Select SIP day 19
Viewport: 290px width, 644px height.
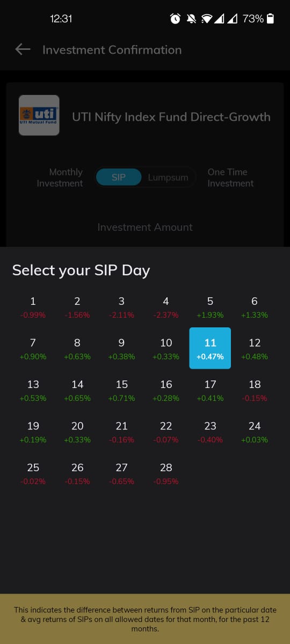(33, 431)
